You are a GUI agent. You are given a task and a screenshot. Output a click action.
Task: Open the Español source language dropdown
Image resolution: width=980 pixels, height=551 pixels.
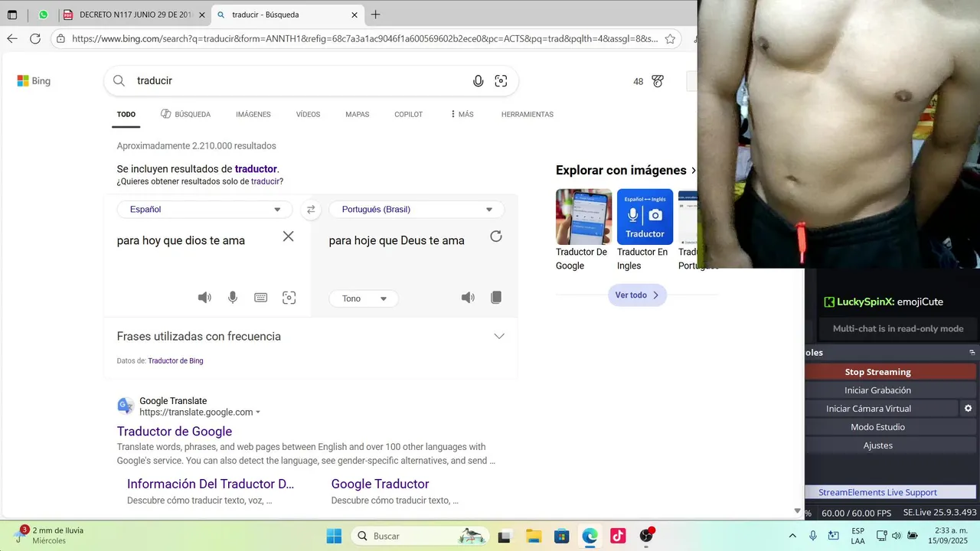click(204, 209)
